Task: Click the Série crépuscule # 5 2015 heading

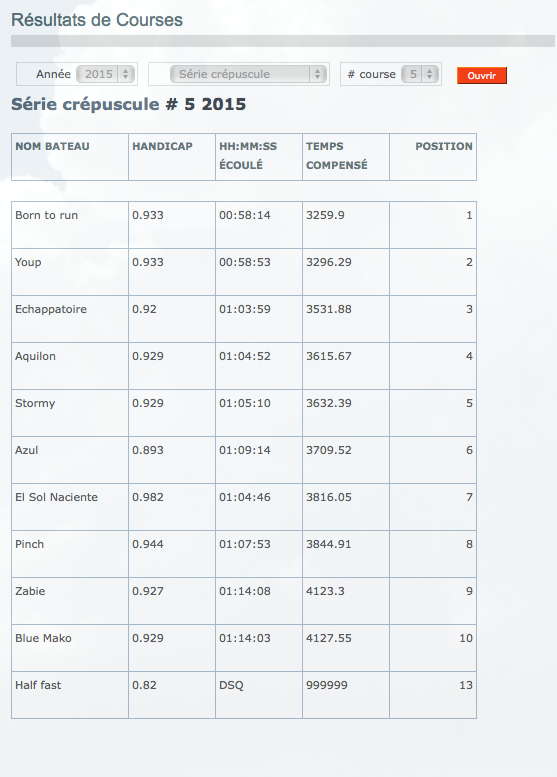Action: (x=129, y=104)
